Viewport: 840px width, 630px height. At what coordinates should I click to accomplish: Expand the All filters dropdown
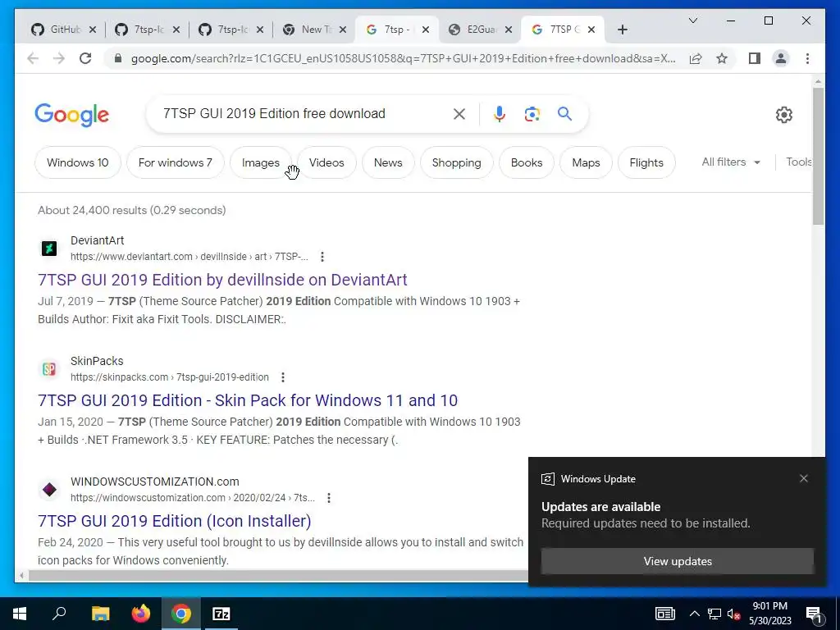pyautogui.click(x=731, y=162)
